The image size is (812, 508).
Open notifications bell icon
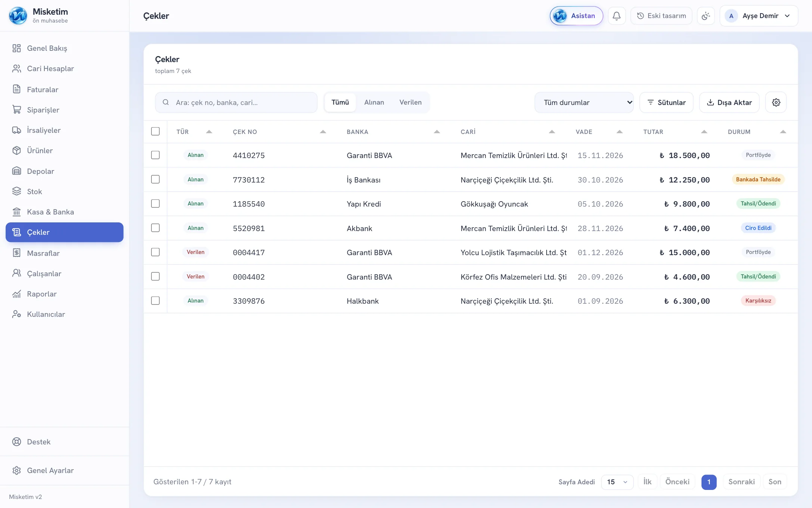(x=617, y=16)
